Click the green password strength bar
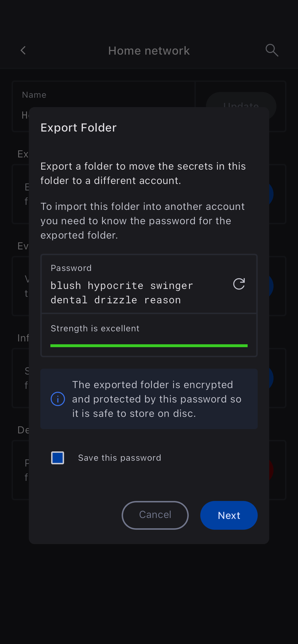 tap(149, 346)
